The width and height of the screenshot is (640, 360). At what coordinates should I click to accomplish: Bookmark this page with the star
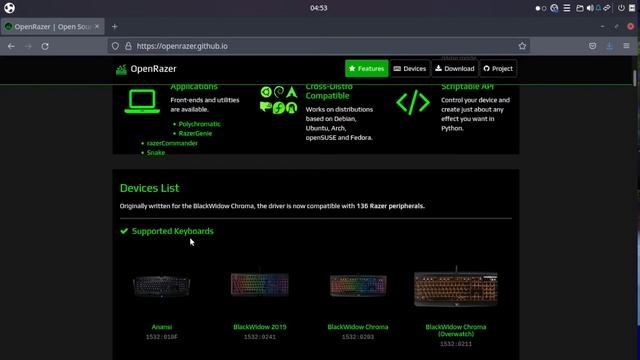point(522,46)
